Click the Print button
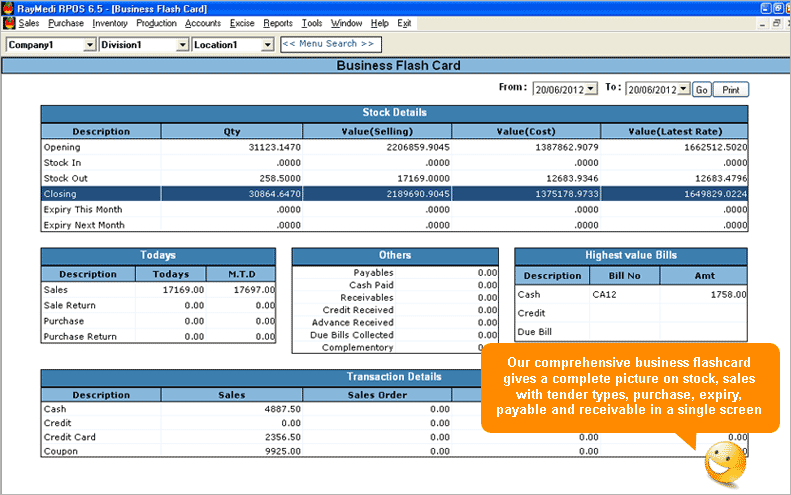This screenshot has height=495, width=791. click(x=731, y=90)
